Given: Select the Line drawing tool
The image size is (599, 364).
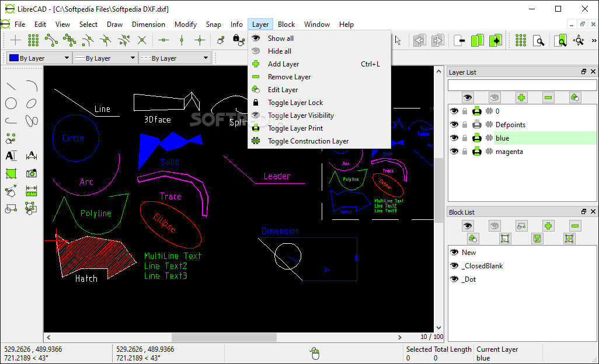Looking at the screenshot, I should [11, 86].
